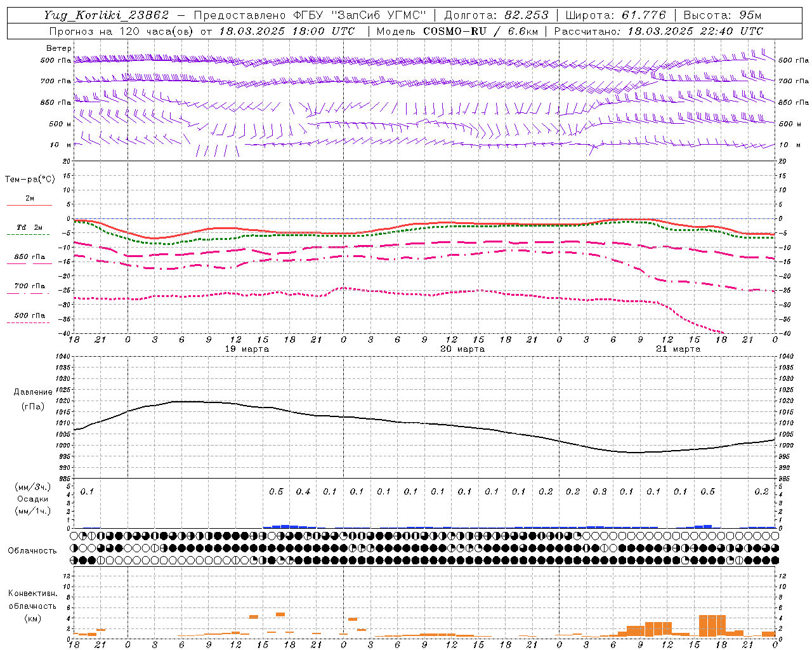Click the "0.5" precipitation value on 19 марта

(276, 491)
